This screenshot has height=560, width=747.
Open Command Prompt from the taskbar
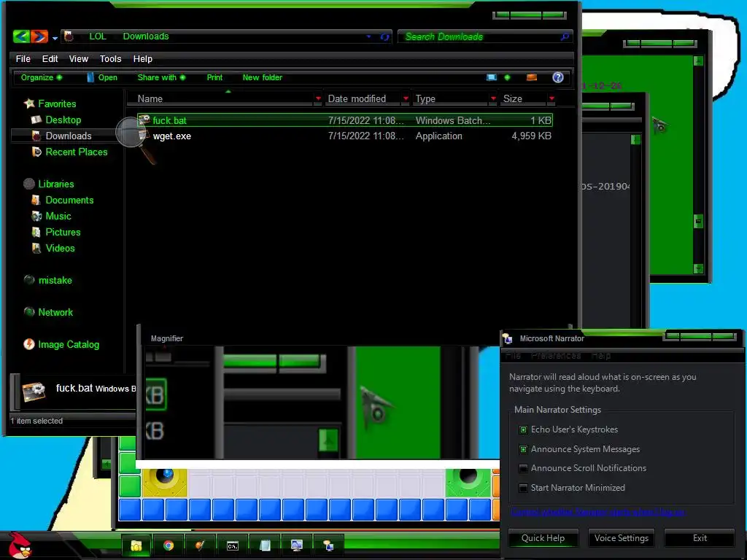click(233, 545)
